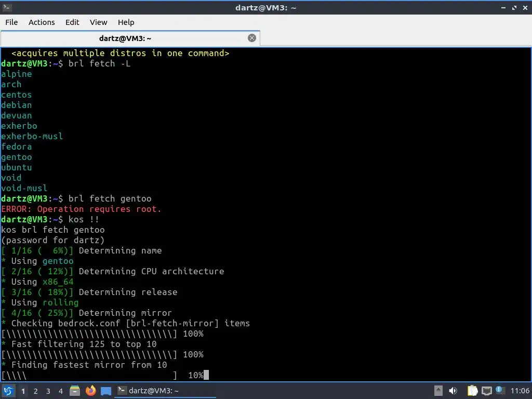Click the 'debian' distro line
Image resolution: width=532 pixels, height=399 pixels.
click(x=16, y=105)
